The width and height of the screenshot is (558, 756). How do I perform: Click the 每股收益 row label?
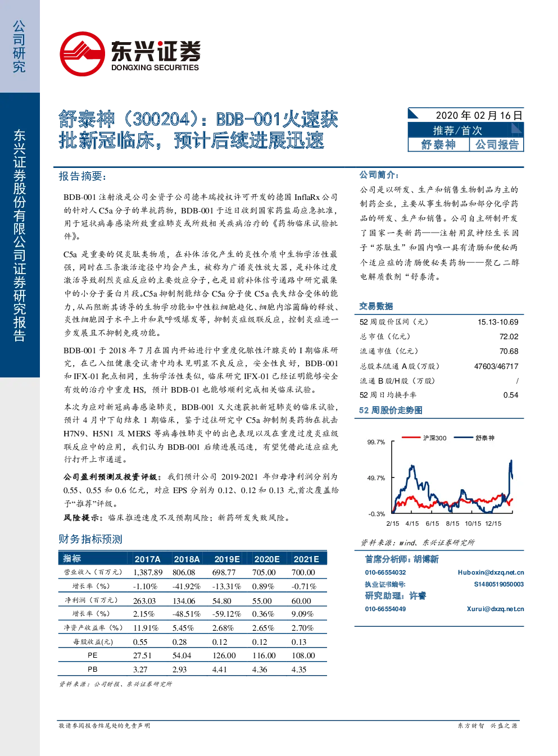click(93, 642)
